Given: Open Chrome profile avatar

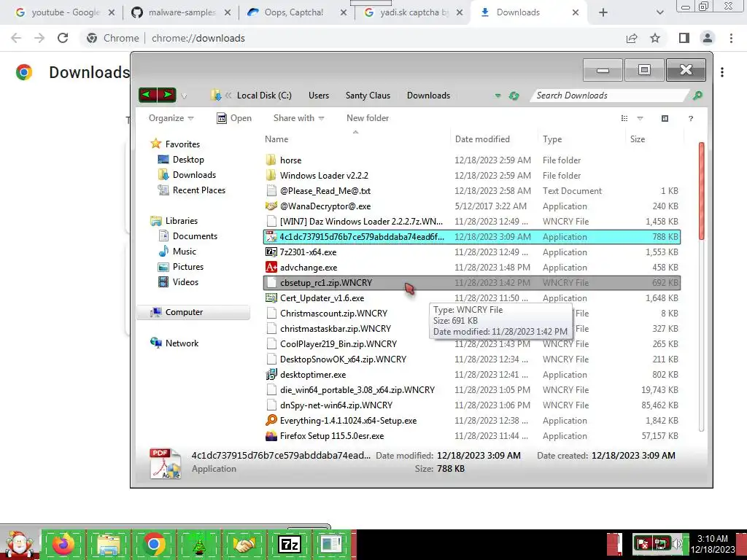Looking at the screenshot, I should [x=708, y=38].
